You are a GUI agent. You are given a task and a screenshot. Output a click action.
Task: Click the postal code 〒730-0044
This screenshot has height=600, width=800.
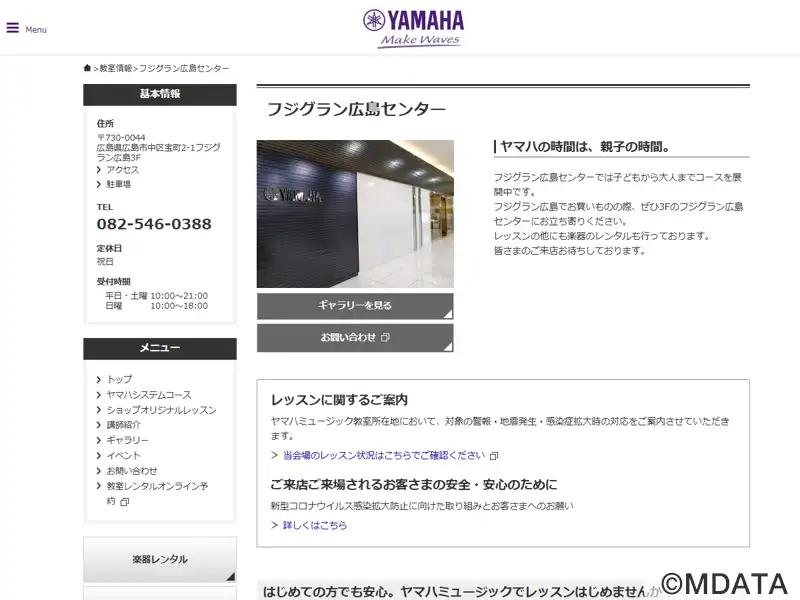(121, 138)
